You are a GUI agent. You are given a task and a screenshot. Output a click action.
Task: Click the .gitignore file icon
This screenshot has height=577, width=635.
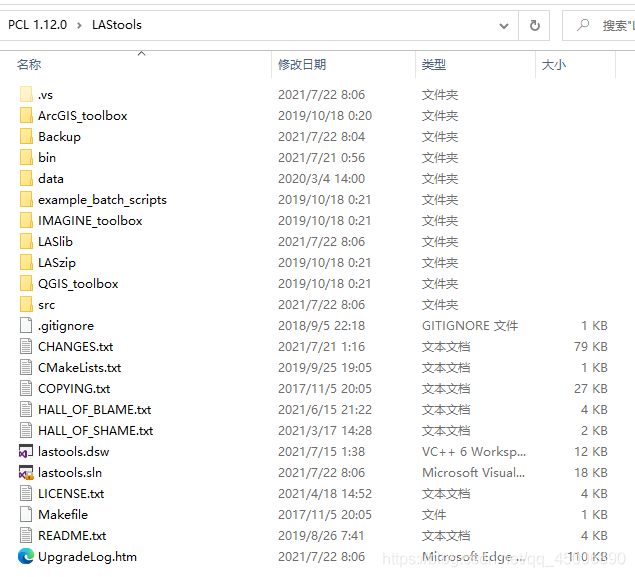click(26, 326)
